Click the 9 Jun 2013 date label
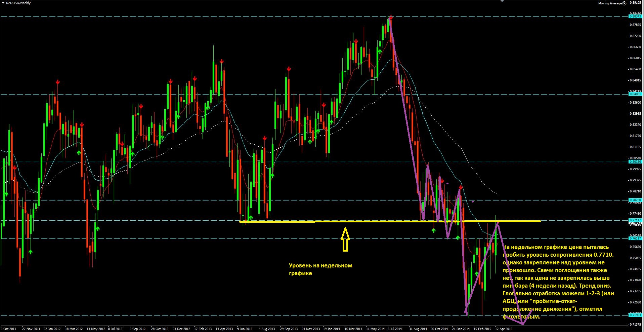Image resolution: width=644 pixels, height=332 pixels. point(245,329)
